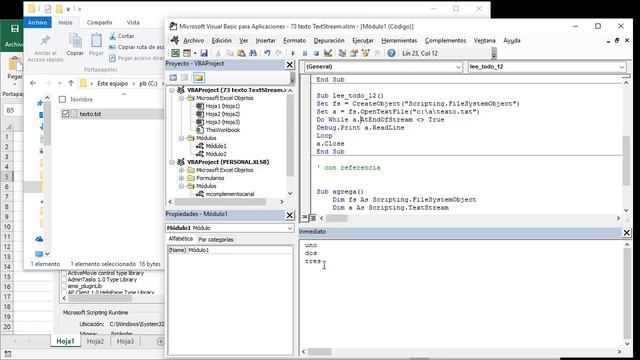Image resolution: width=640 pixels, height=360 pixels.
Task: Add a new sheet with plus button
Action: coord(160,341)
